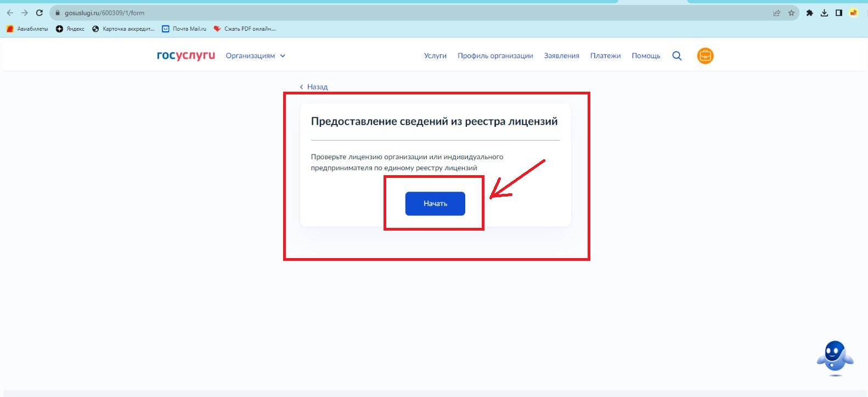Go back via the Назад link
The image size is (868, 397).
(314, 87)
